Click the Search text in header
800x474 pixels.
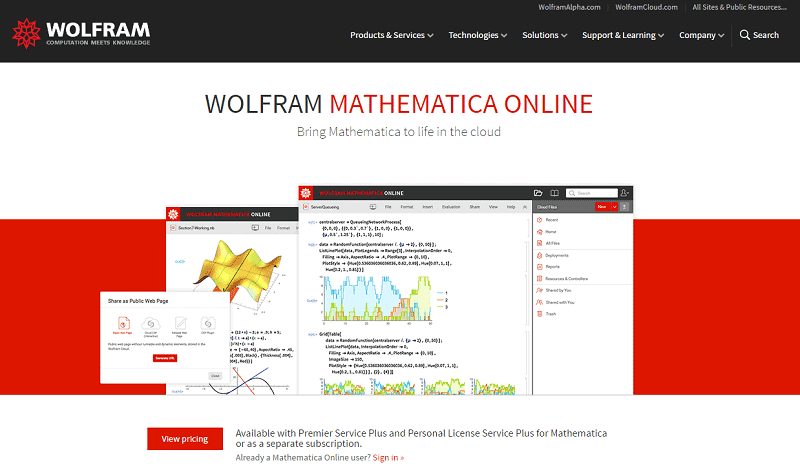pos(766,35)
